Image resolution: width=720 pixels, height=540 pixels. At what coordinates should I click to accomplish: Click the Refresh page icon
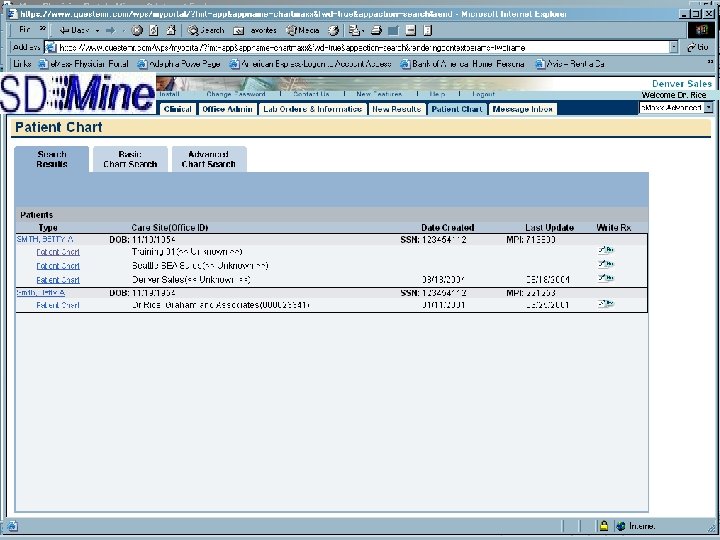click(x=154, y=30)
